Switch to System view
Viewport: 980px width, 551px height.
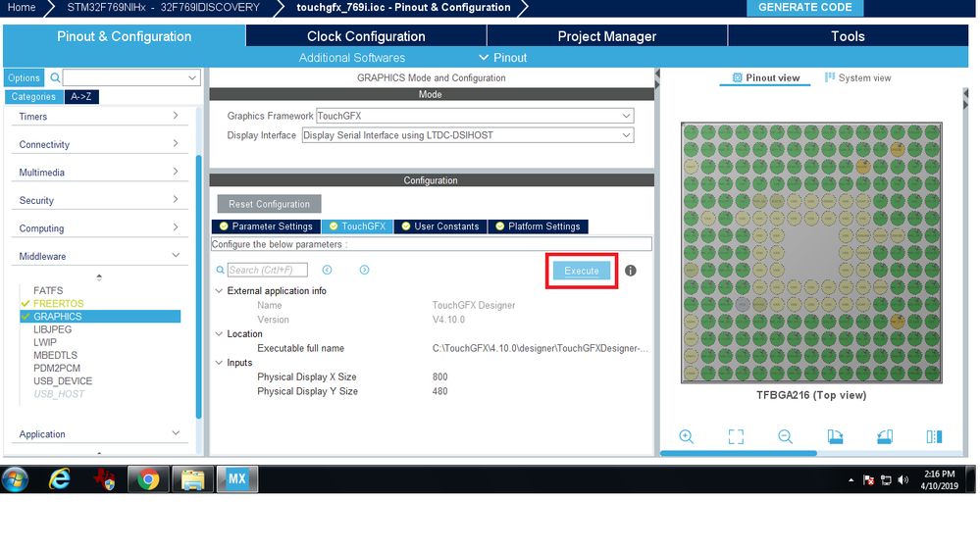click(x=857, y=77)
